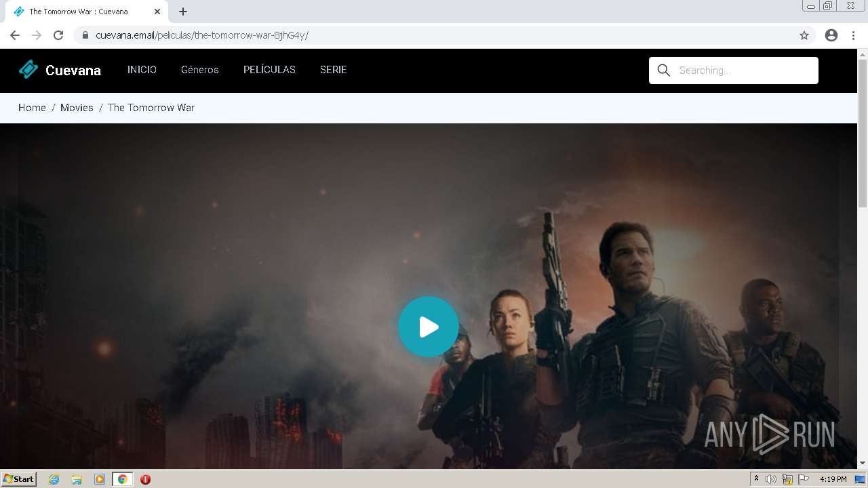The width and height of the screenshot is (868, 488).
Task: Switch to Chrome in the taskbar
Action: (122, 479)
